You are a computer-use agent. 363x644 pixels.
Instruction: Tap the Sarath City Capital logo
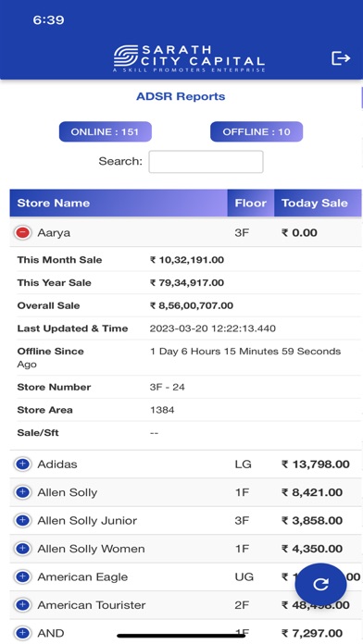point(189,58)
